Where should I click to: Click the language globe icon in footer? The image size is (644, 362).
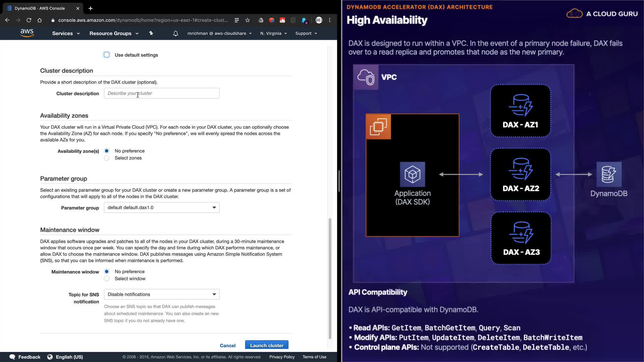point(50,357)
